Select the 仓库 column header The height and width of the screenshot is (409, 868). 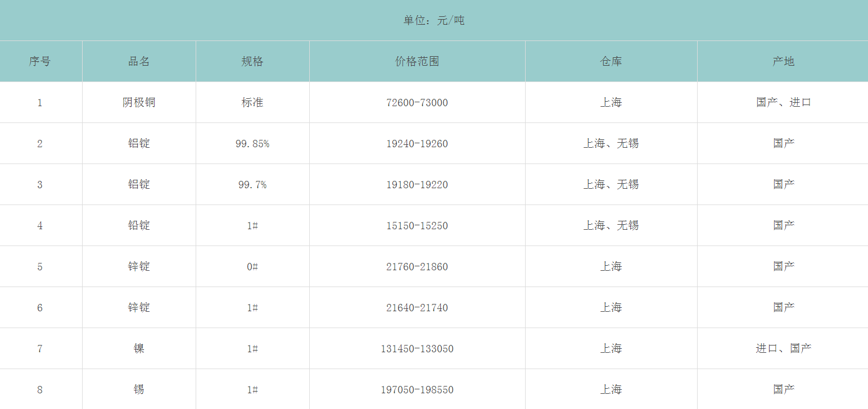click(611, 61)
